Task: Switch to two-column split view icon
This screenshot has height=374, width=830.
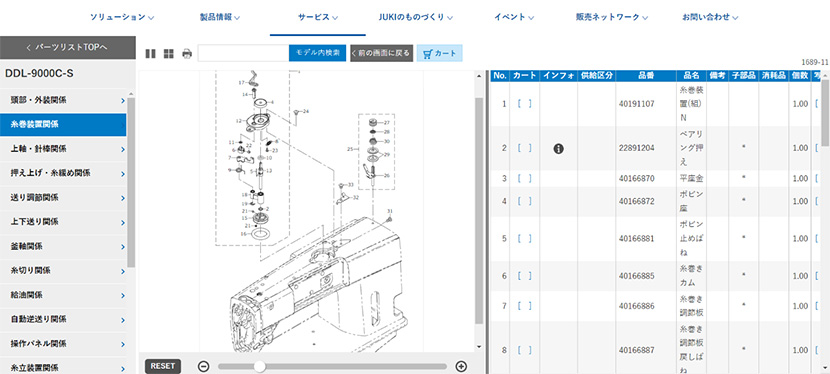Action: click(x=150, y=53)
